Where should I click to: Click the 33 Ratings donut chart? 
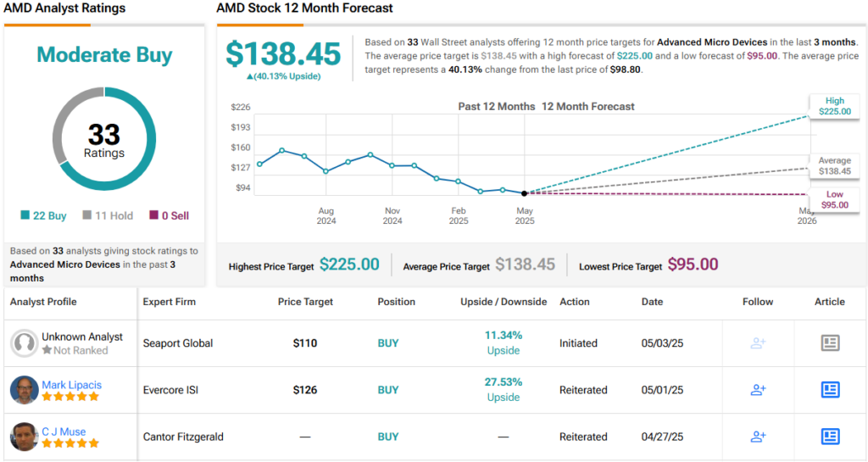coord(104,139)
